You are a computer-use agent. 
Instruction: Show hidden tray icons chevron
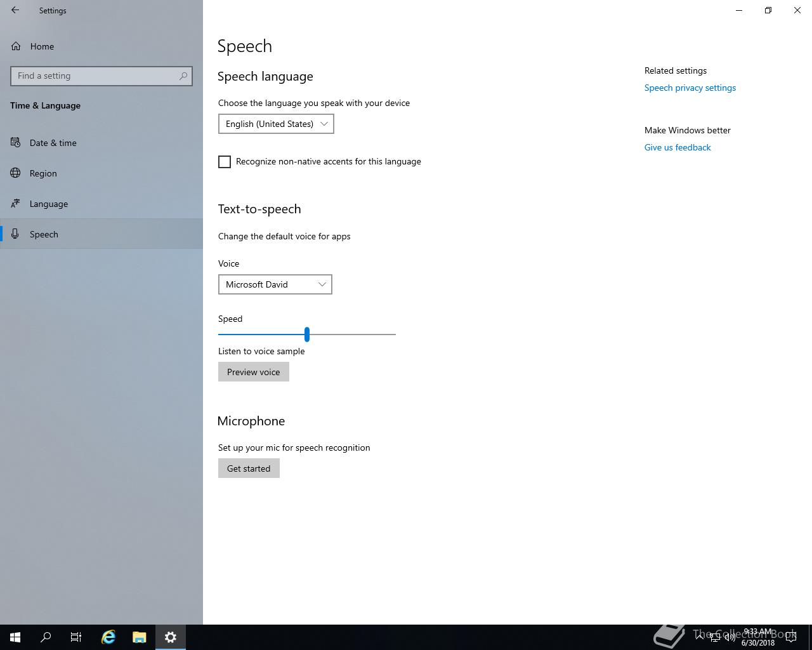(700, 637)
